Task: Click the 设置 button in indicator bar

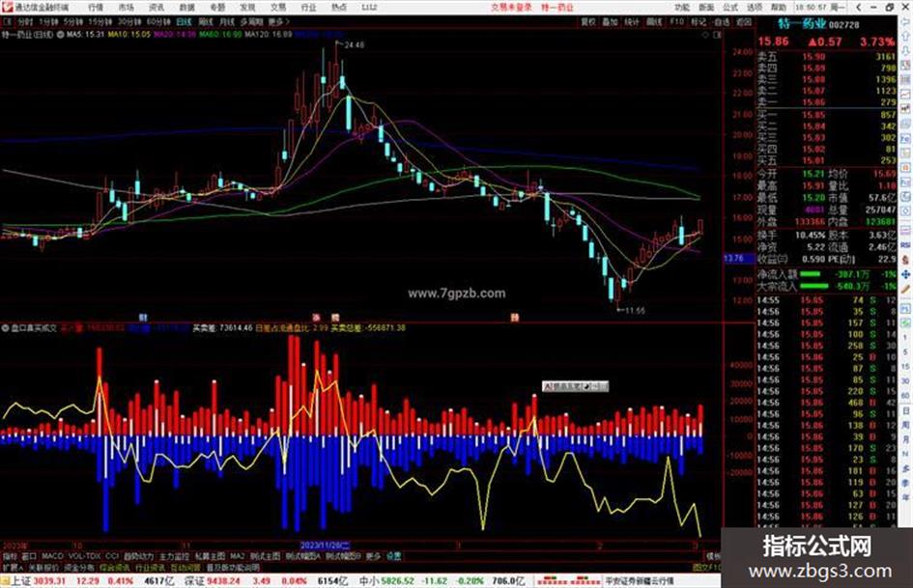Action: (x=393, y=556)
